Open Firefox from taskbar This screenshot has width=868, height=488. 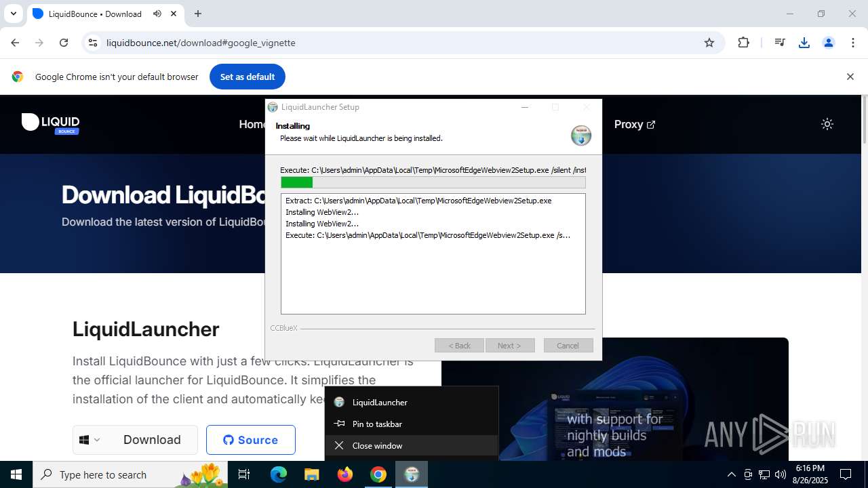[345, 474]
